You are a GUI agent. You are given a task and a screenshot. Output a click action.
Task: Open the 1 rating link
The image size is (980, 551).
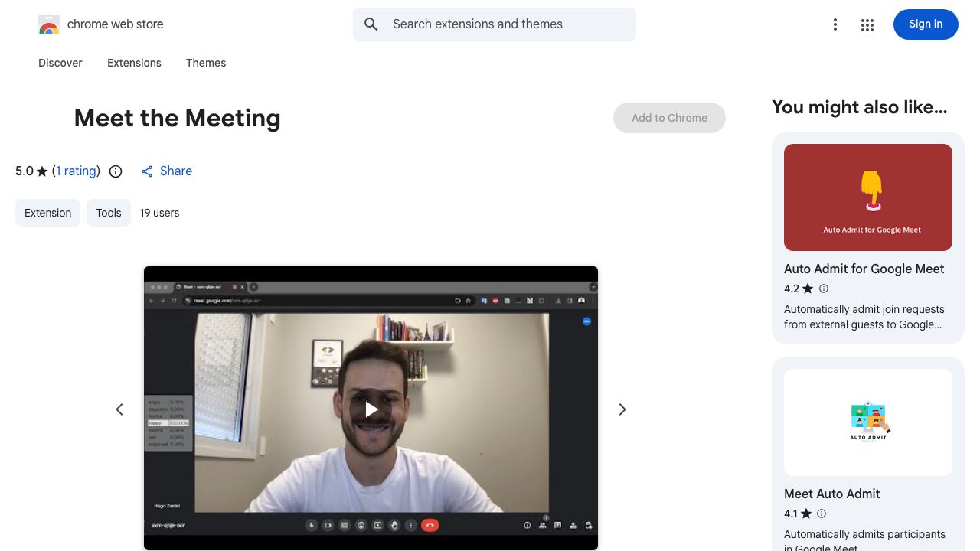click(x=76, y=171)
